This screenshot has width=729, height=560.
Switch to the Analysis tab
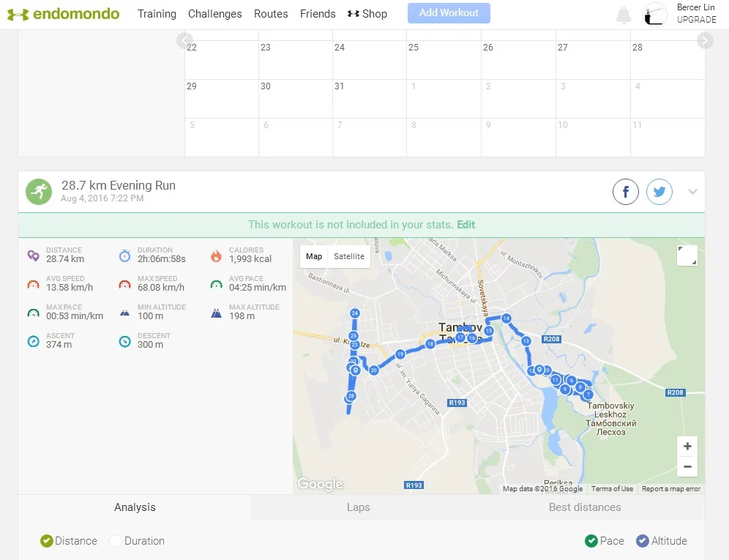tap(135, 507)
